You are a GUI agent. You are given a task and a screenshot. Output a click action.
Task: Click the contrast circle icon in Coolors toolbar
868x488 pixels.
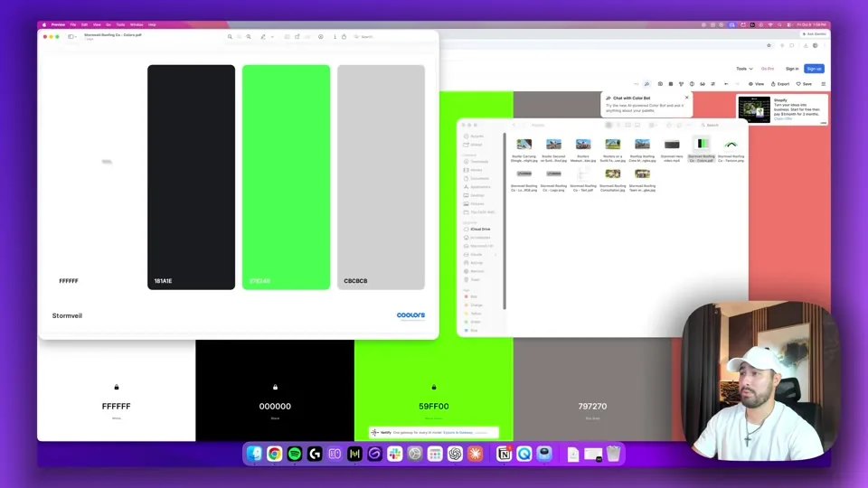coord(692,84)
